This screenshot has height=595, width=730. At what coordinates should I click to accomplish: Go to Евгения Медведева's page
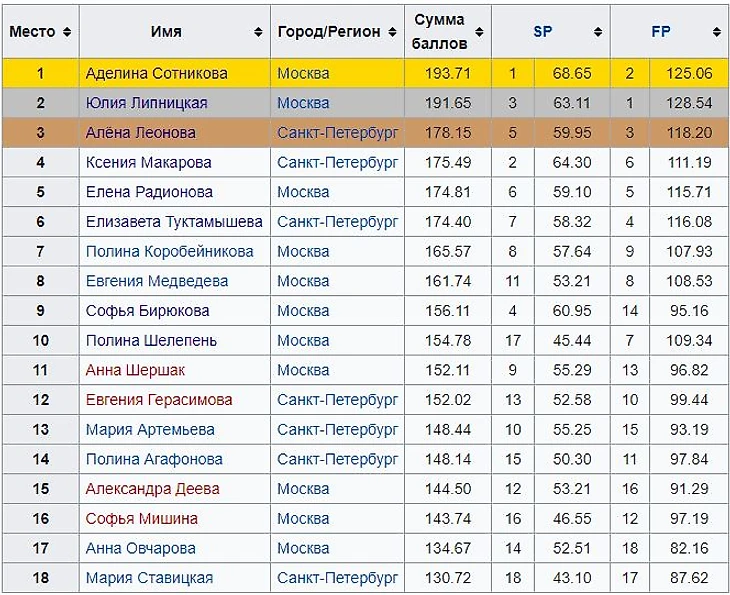pyautogui.click(x=156, y=281)
